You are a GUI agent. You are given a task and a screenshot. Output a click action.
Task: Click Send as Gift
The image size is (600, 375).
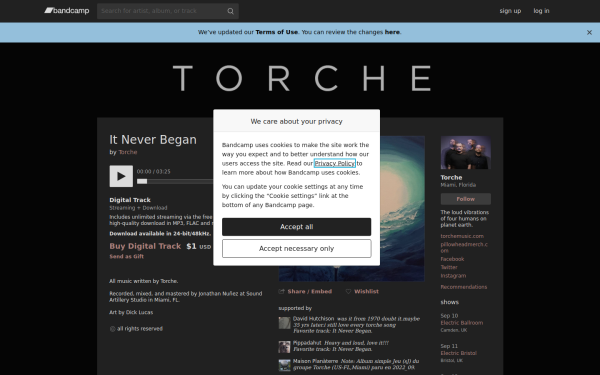[127, 256]
